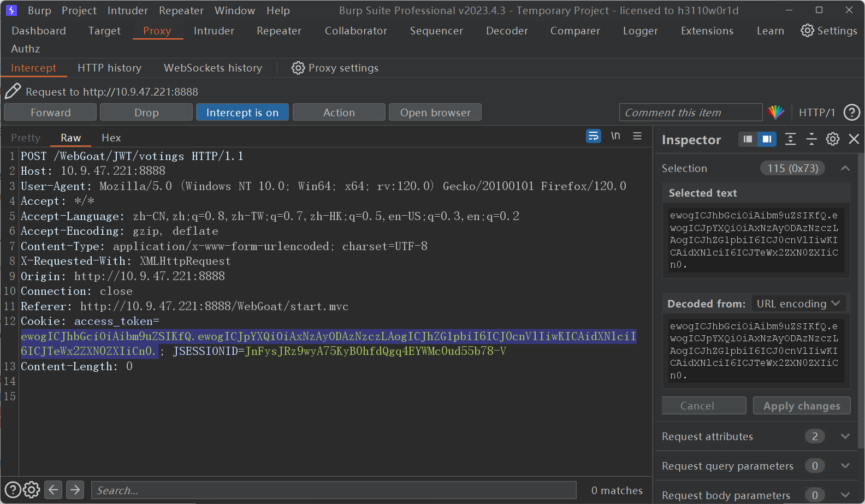Screen dimensions: 865x504
Task: Switch to the Dashboard tab
Action: point(39,31)
